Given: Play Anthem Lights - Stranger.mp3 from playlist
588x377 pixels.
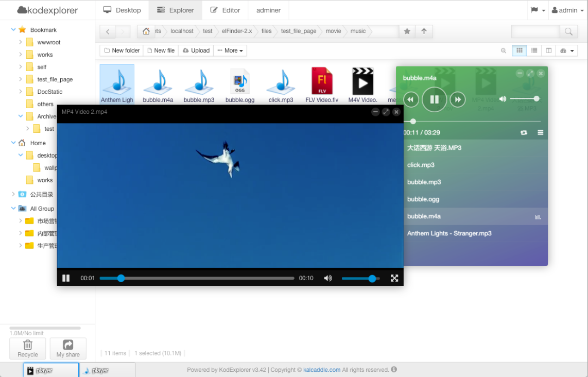Looking at the screenshot, I should tap(449, 233).
